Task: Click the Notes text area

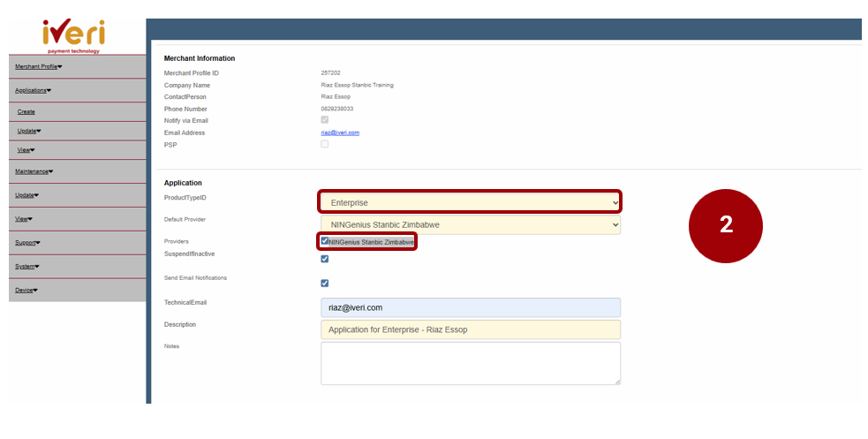Action: (x=471, y=363)
